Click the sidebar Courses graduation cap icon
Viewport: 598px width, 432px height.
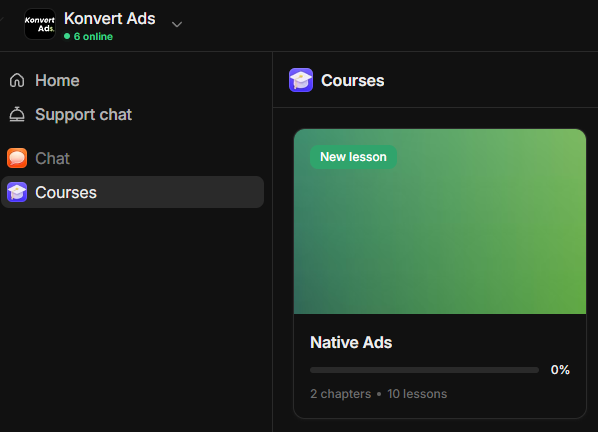point(17,192)
